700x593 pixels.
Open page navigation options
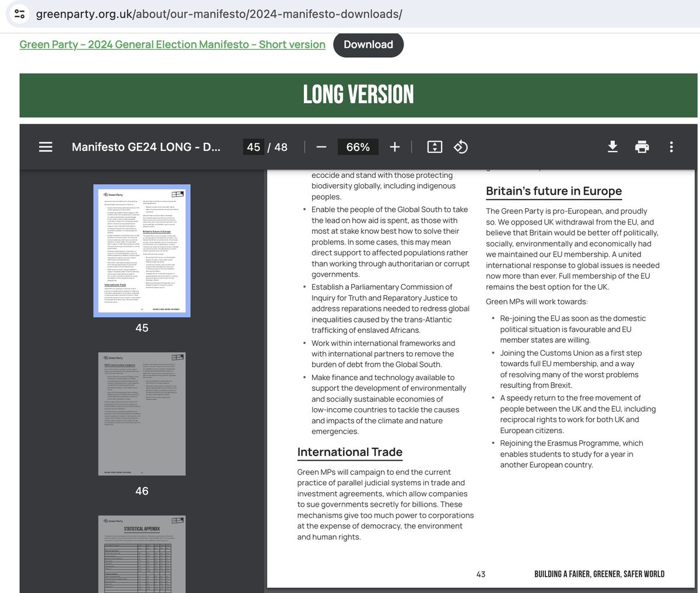253,147
